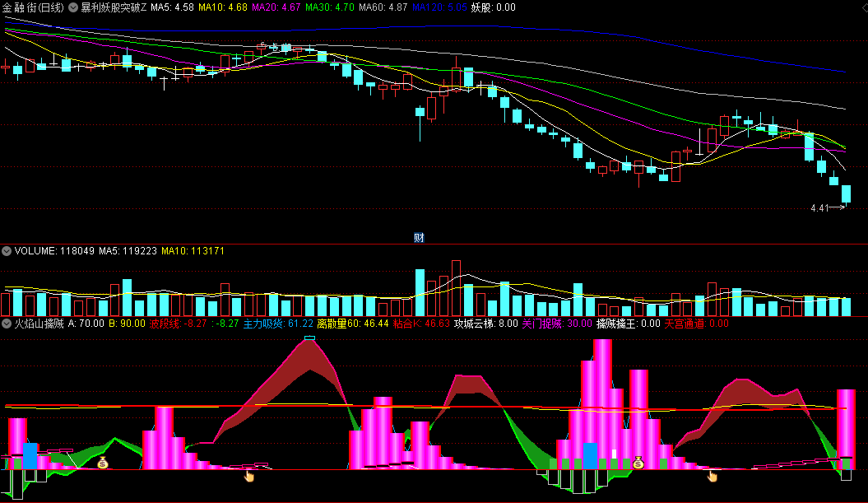Image resolution: width=868 pixels, height=503 pixels.
Task: Click the red 波段线: -8.27 value
Action: tap(179, 324)
